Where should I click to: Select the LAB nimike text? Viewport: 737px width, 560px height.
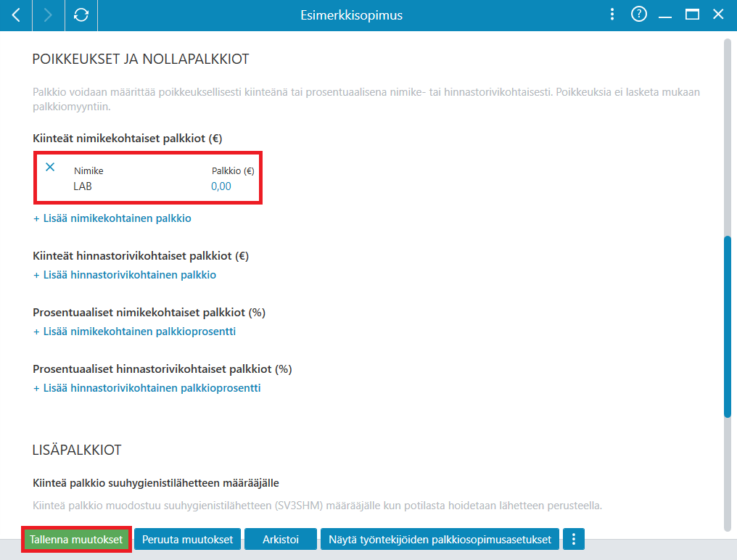click(x=83, y=186)
